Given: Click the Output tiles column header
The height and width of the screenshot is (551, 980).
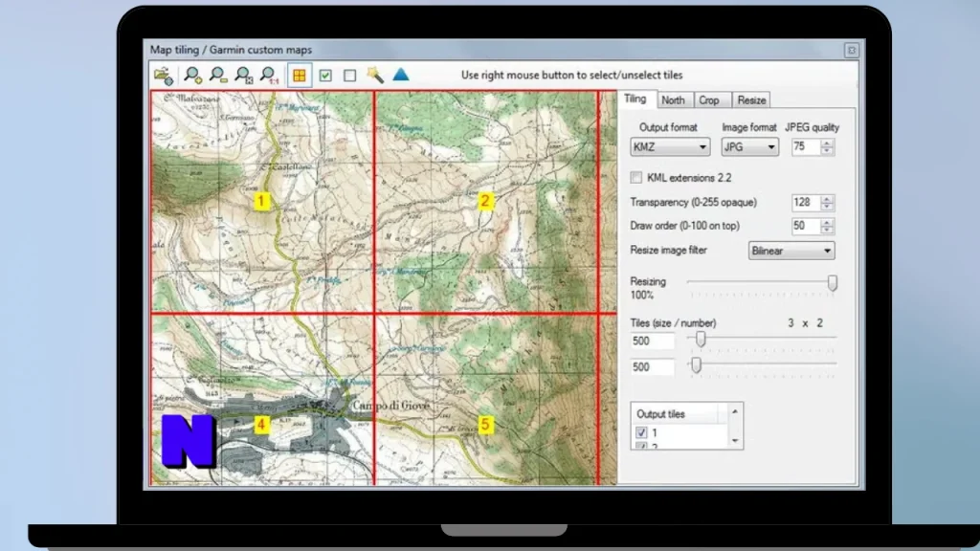Looking at the screenshot, I should coord(675,414).
